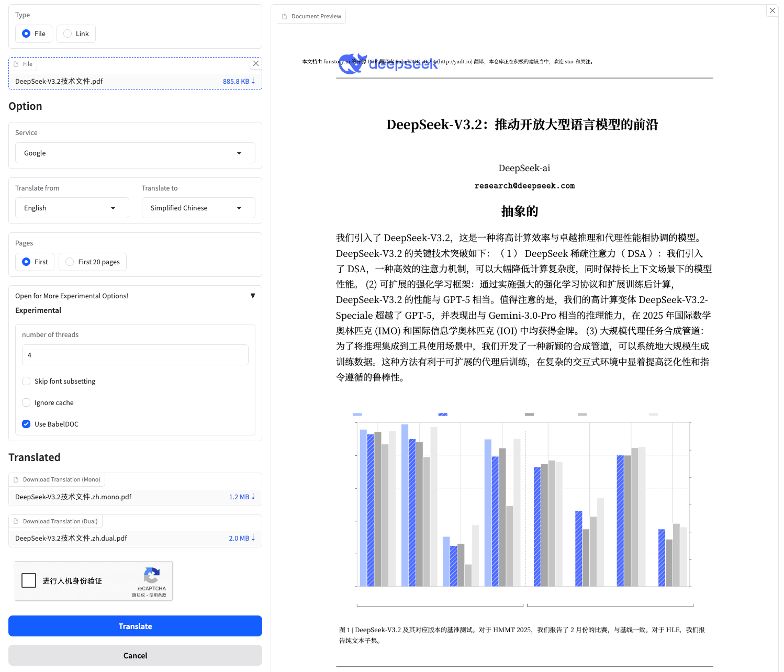This screenshot has width=784, height=672.
Task: Click the Cancel button
Action: pos(135,655)
